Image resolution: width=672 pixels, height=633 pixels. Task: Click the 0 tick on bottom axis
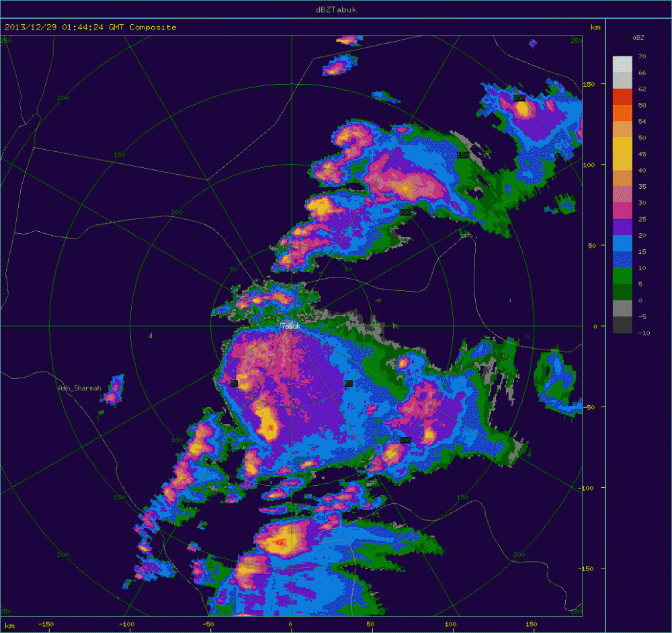[x=291, y=625]
